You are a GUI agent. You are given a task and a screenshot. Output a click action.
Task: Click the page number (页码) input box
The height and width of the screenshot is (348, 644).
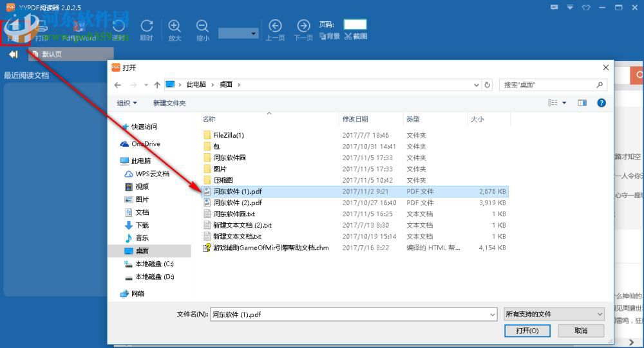click(x=355, y=24)
